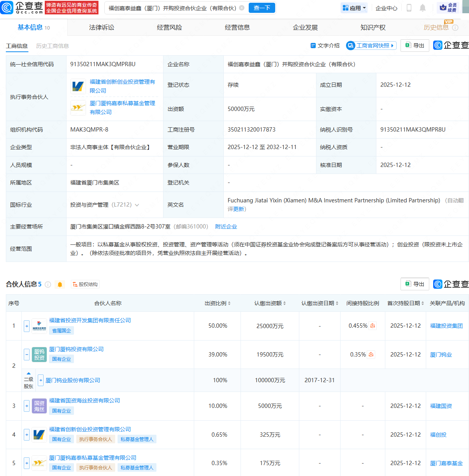Open the 历史工商信息 tab
This screenshot has height=476, width=469.
(x=52, y=46)
